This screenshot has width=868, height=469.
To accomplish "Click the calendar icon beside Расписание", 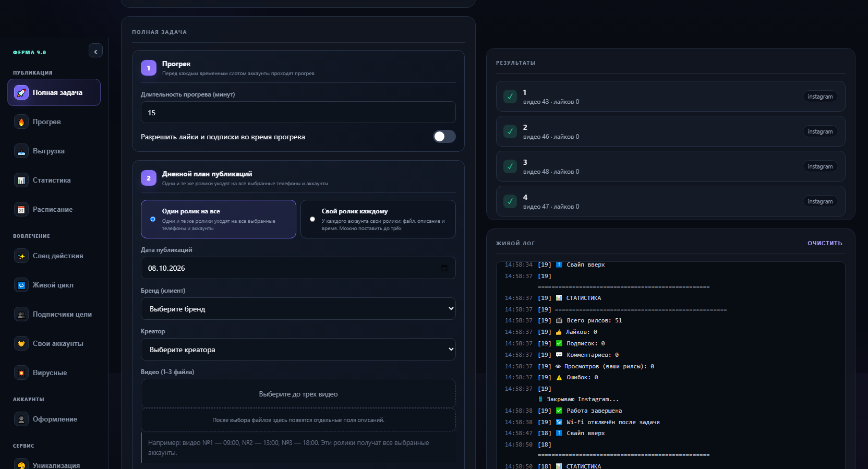I will point(21,210).
